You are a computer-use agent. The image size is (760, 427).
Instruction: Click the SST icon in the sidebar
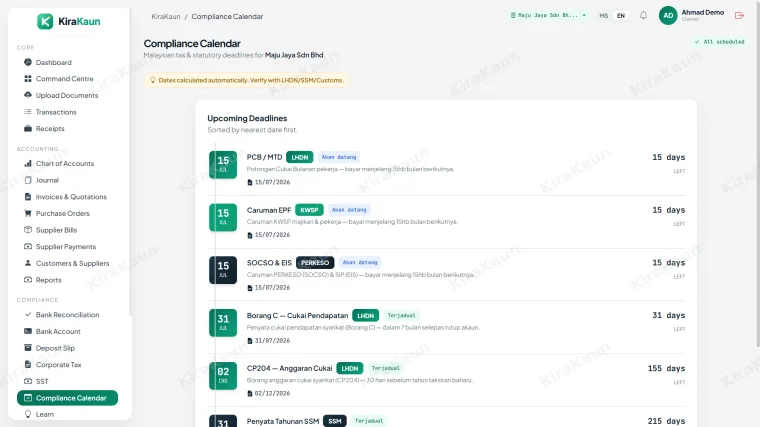28,381
